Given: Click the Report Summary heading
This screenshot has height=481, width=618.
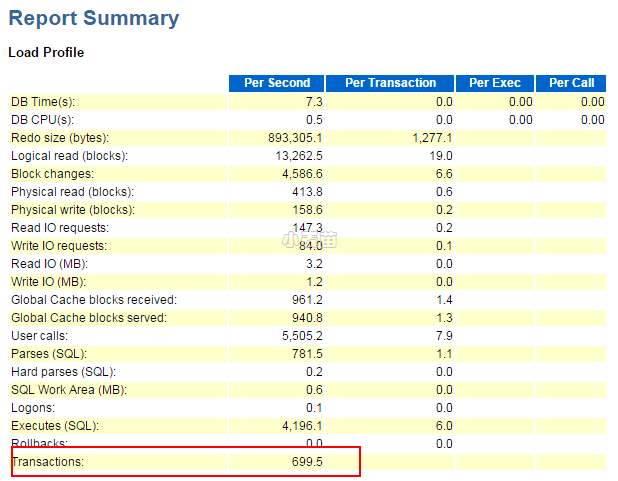Looking at the screenshot, I should 94,18.
